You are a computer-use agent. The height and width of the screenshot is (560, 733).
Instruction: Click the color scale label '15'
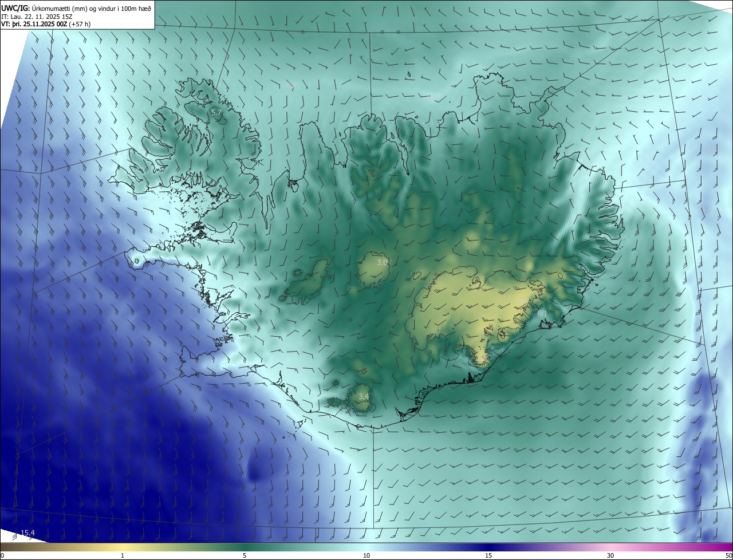coord(488,555)
